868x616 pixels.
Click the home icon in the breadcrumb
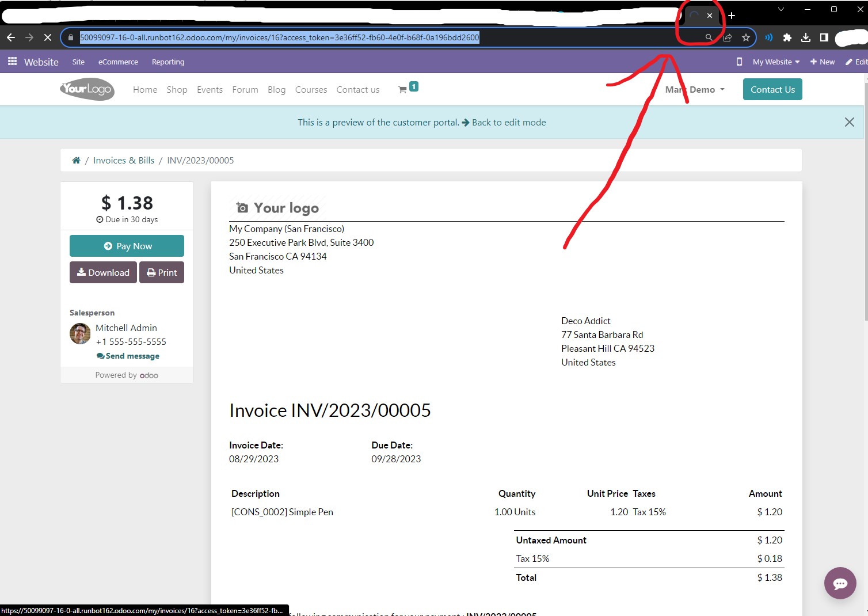click(x=76, y=160)
